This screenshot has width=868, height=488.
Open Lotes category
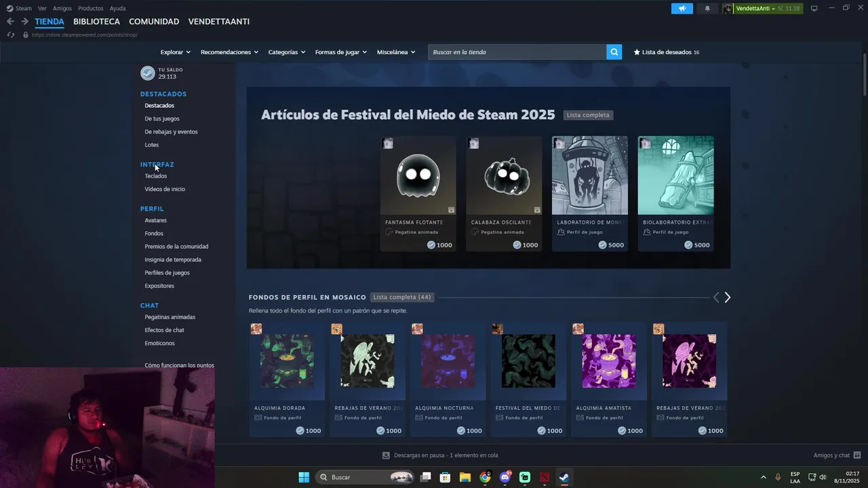151,145
